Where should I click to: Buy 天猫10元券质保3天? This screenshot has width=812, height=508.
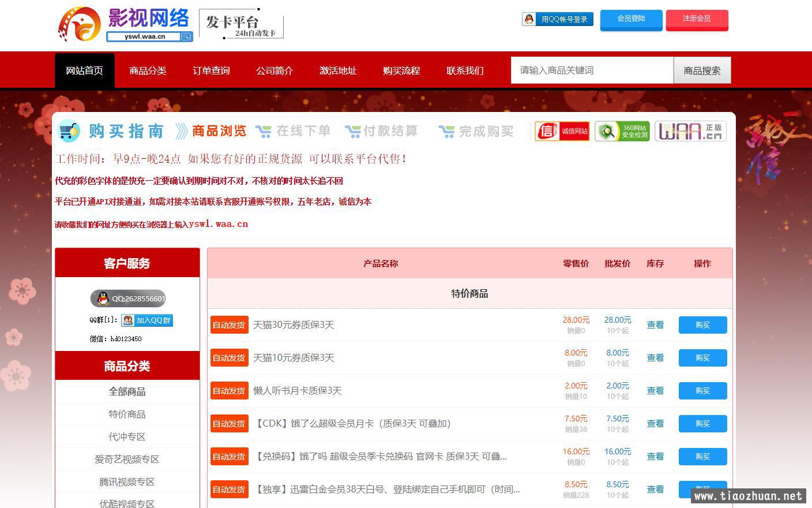tap(702, 358)
